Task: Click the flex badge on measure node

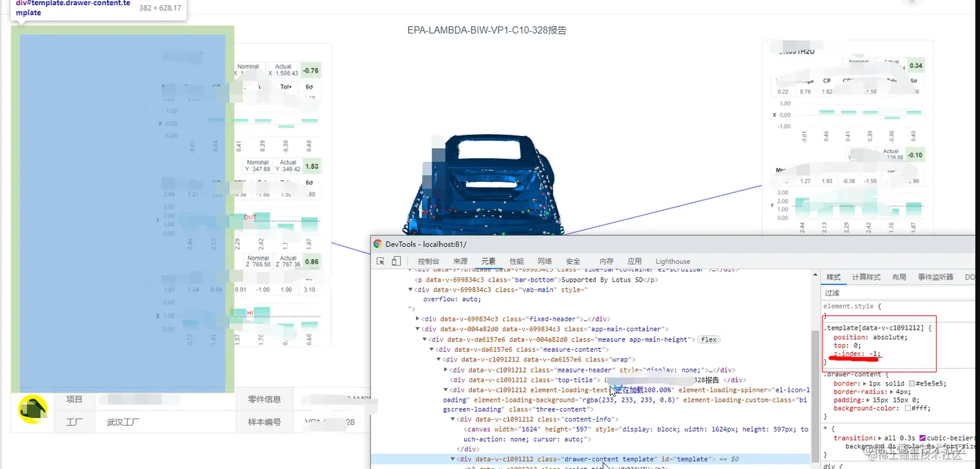Action: (x=708, y=339)
